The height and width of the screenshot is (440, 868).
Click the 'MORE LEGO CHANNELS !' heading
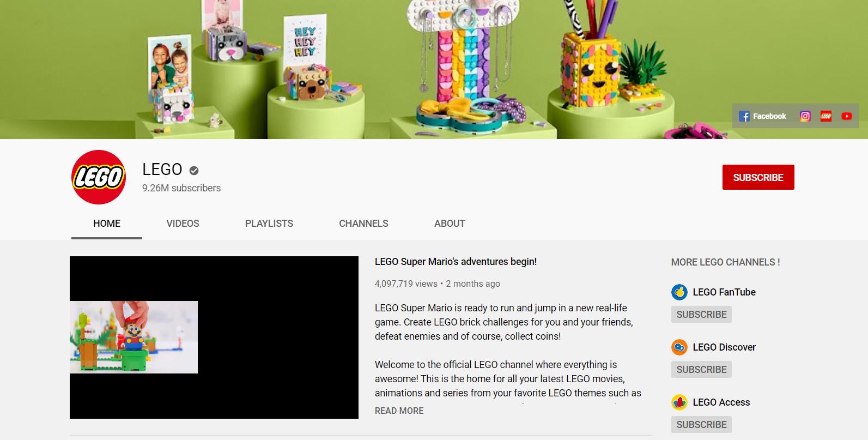click(x=725, y=262)
